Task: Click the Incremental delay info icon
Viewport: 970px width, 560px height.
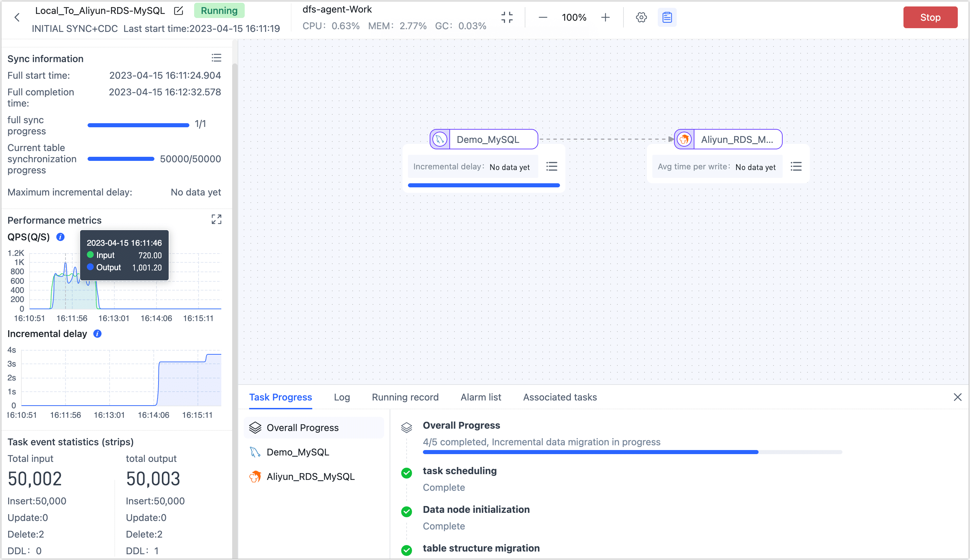Action: (97, 334)
